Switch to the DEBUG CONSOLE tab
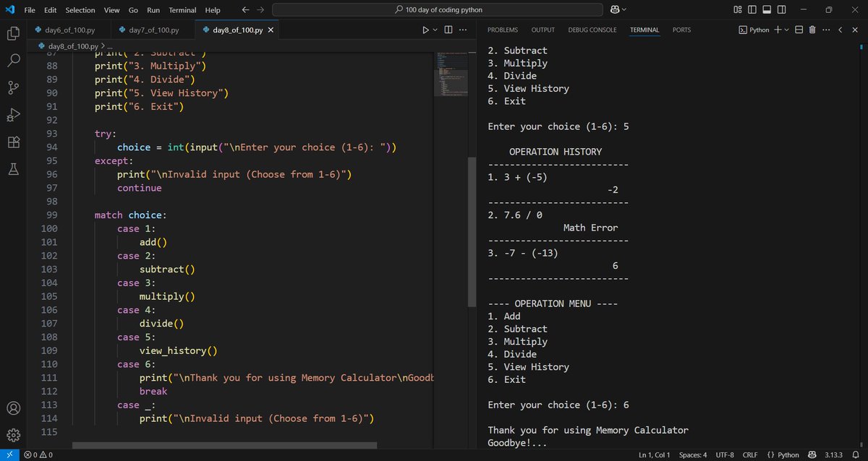This screenshot has width=868, height=461. [x=592, y=30]
